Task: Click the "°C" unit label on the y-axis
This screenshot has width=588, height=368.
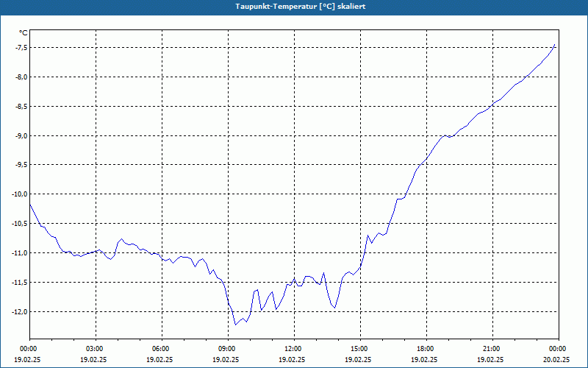Action: [x=24, y=33]
